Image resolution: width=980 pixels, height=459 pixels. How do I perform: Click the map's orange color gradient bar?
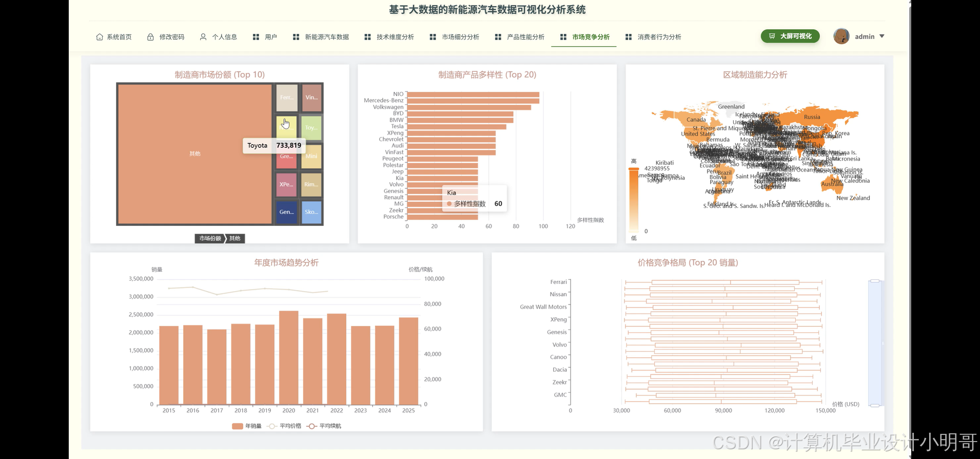tap(634, 201)
